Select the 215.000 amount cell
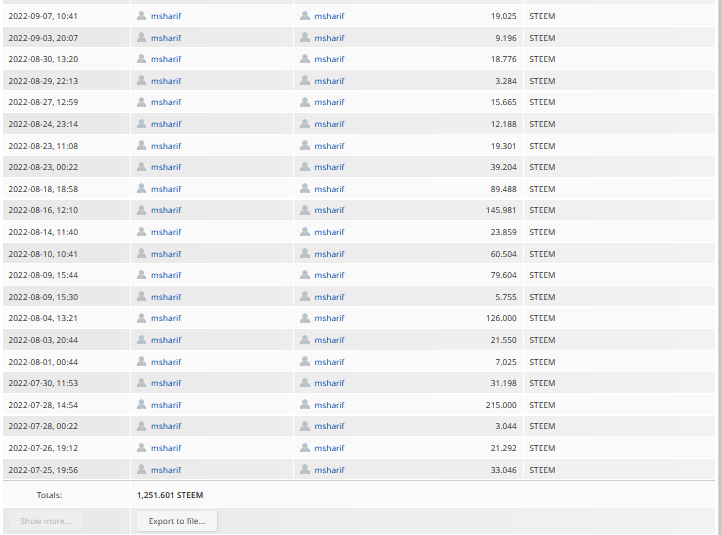Image resolution: width=722 pixels, height=535 pixels. (x=501, y=405)
